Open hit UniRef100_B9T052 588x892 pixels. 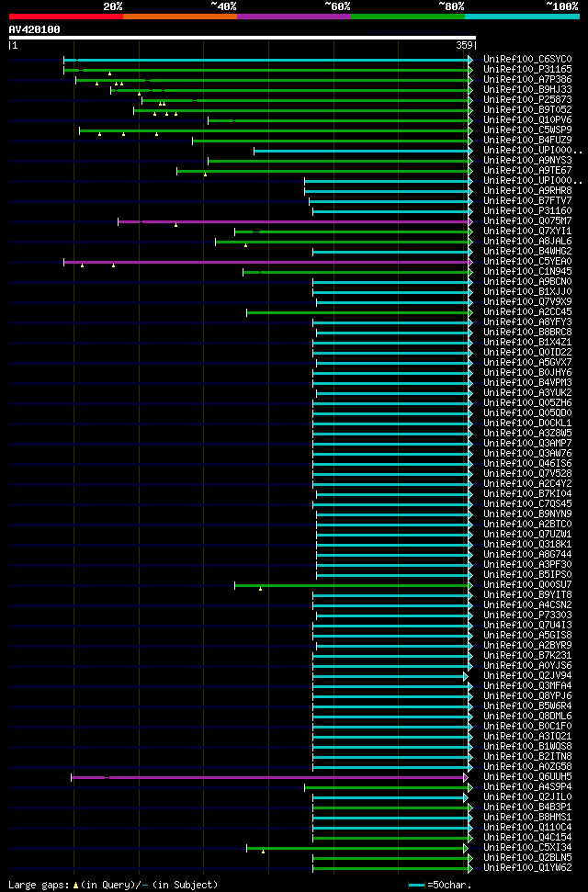527,110
